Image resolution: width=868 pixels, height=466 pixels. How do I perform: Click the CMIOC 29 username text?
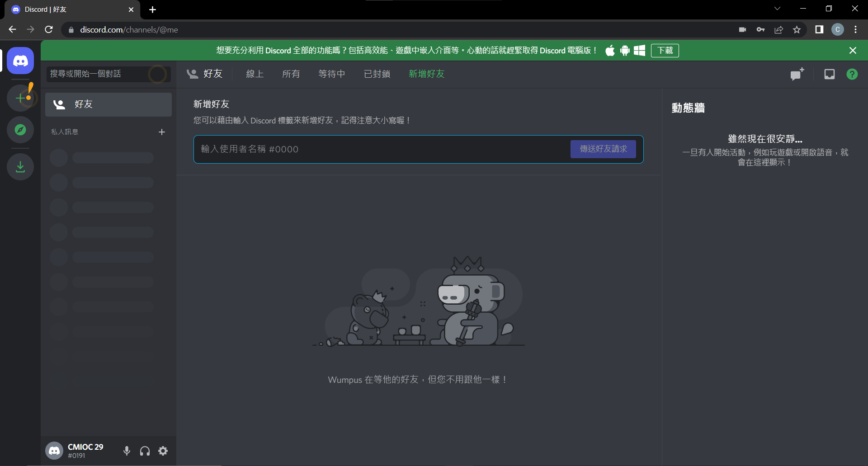click(85, 447)
